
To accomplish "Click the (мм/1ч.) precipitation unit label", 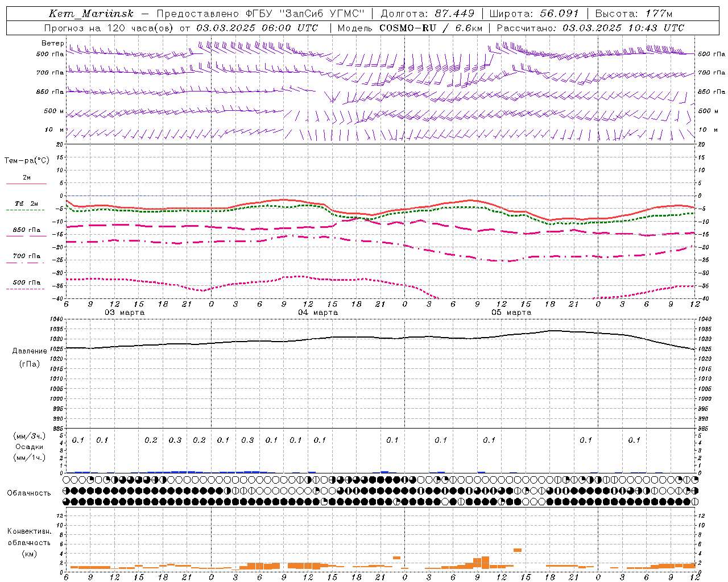I will coord(30,458).
